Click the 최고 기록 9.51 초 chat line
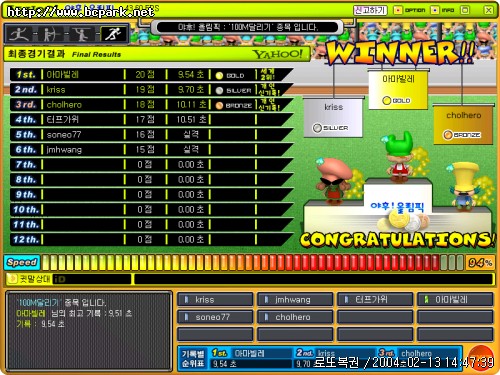The image size is (500, 375). 74,313
